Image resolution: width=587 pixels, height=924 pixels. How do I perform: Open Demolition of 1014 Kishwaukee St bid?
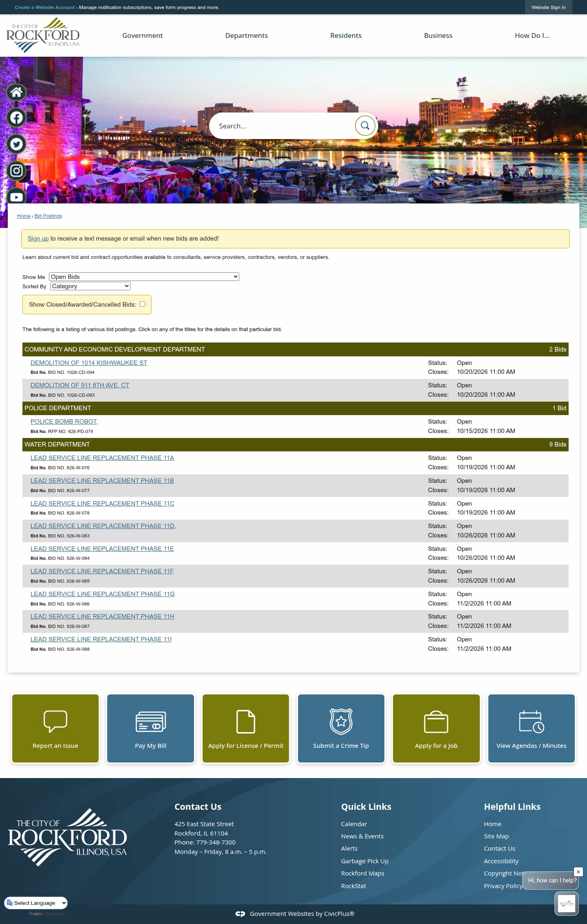point(89,363)
